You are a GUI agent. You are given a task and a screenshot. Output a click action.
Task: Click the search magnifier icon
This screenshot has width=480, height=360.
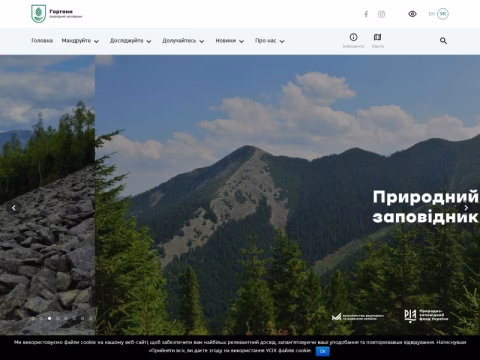(x=443, y=41)
